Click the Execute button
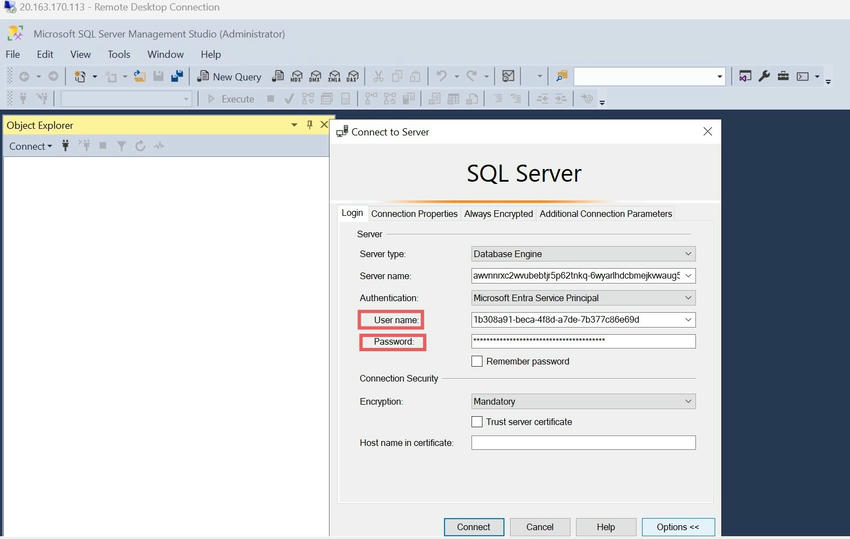850x539 pixels. (x=231, y=99)
